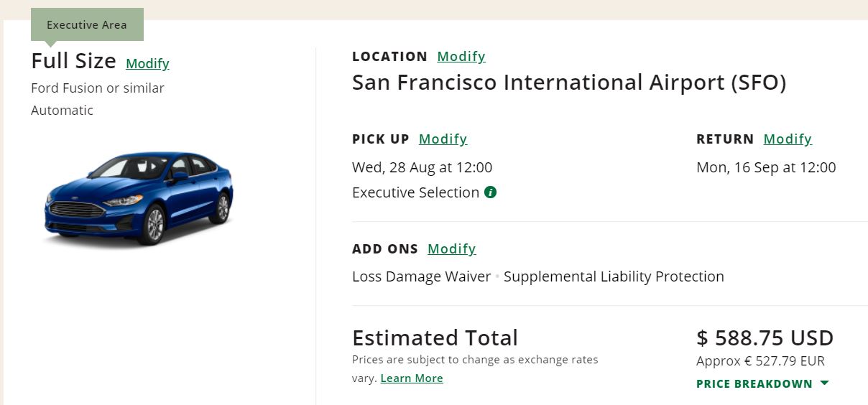The width and height of the screenshot is (868, 405).
Task: Click the Loss Damage Waiver add on
Action: tap(421, 276)
